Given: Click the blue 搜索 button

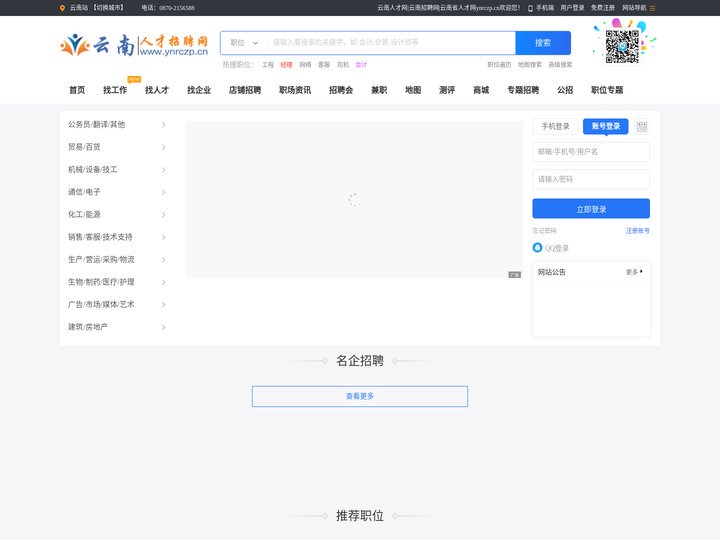Looking at the screenshot, I should pos(543,43).
